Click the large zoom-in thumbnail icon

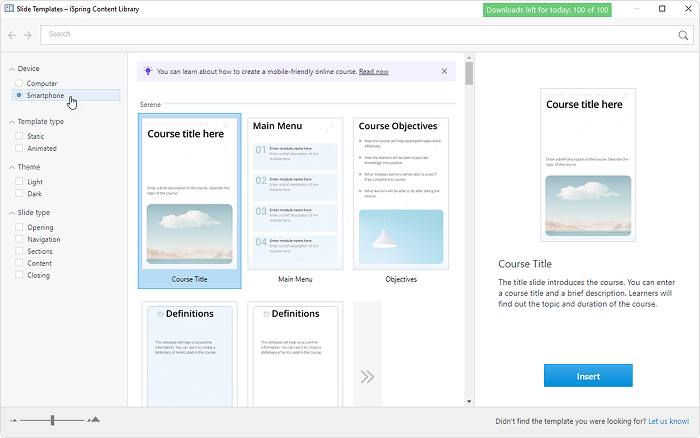(x=94, y=420)
